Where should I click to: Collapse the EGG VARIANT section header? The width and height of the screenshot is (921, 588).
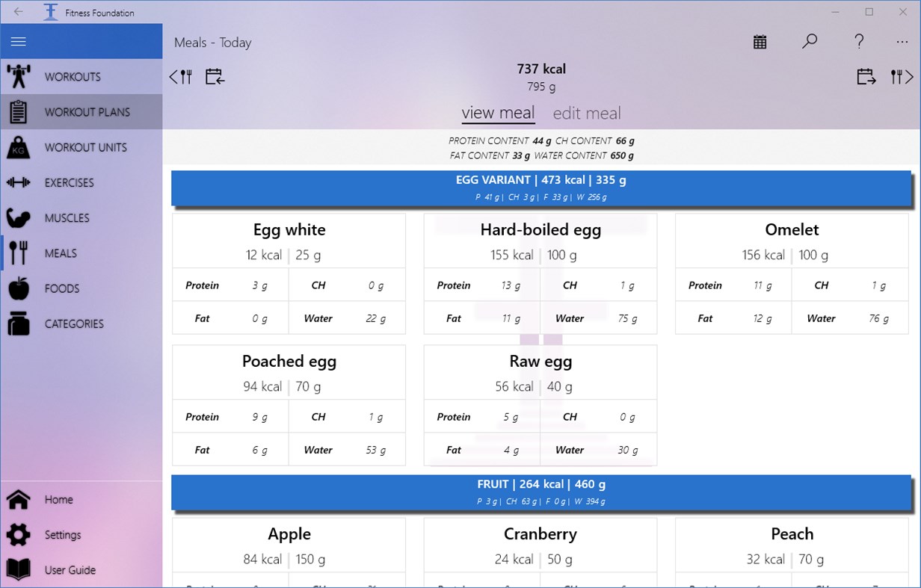point(540,187)
